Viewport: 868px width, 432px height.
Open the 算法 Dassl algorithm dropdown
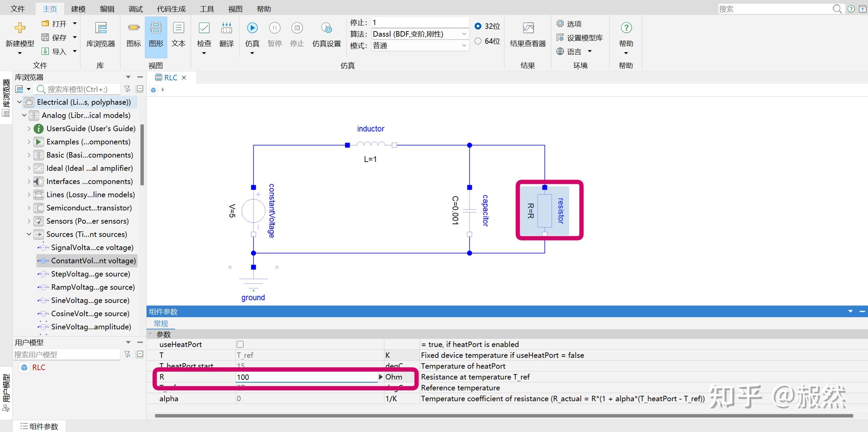(420, 34)
